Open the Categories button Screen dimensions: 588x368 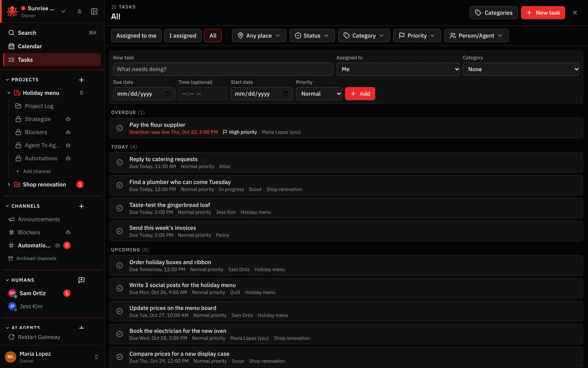[x=494, y=13]
